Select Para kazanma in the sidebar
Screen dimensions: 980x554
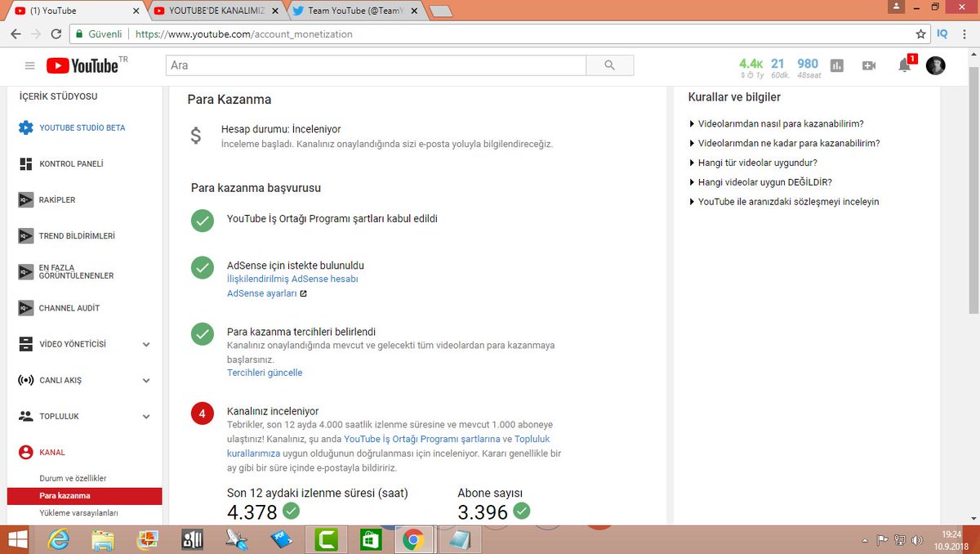85,496
